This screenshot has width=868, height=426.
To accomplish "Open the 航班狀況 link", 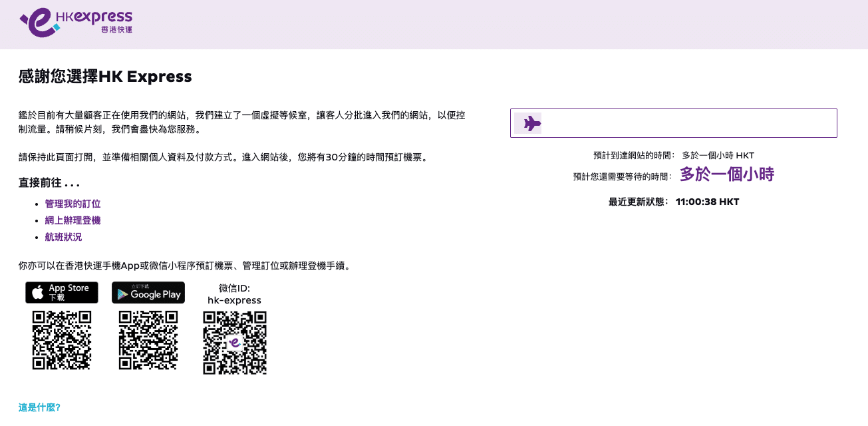I will pyautogui.click(x=63, y=237).
